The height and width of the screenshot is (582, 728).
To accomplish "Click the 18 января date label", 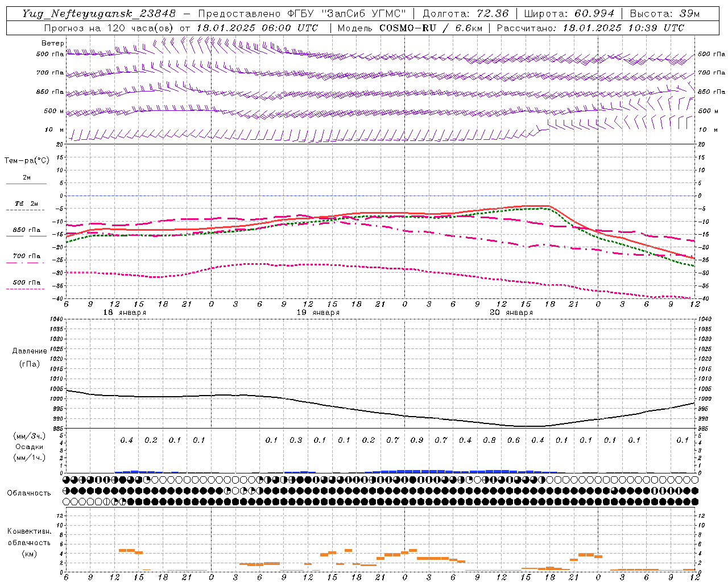I will pos(125,313).
